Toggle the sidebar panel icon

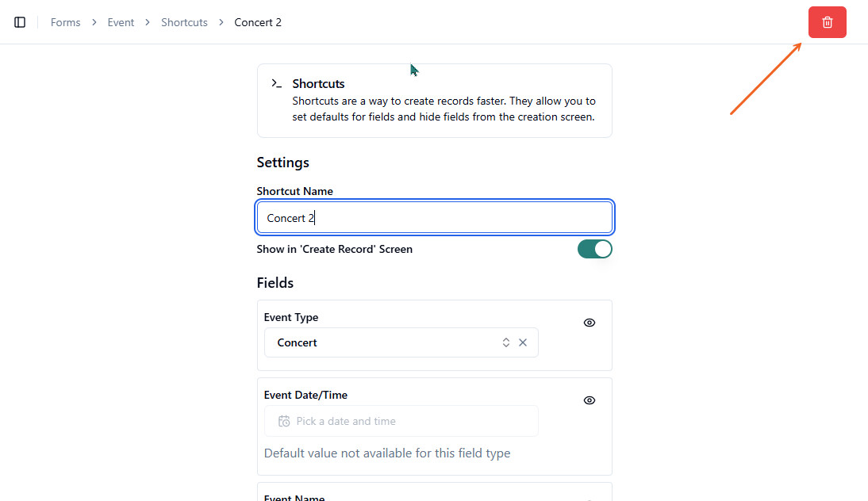[20, 22]
